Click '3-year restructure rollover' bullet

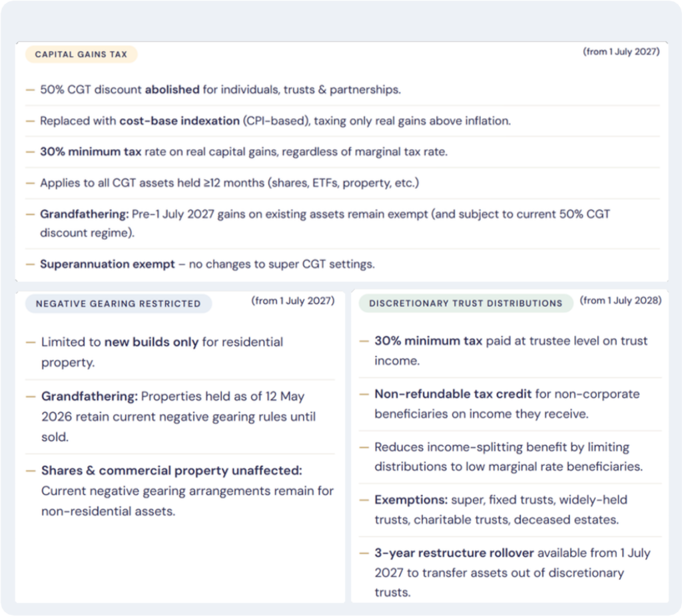click(x=512, y=573)
